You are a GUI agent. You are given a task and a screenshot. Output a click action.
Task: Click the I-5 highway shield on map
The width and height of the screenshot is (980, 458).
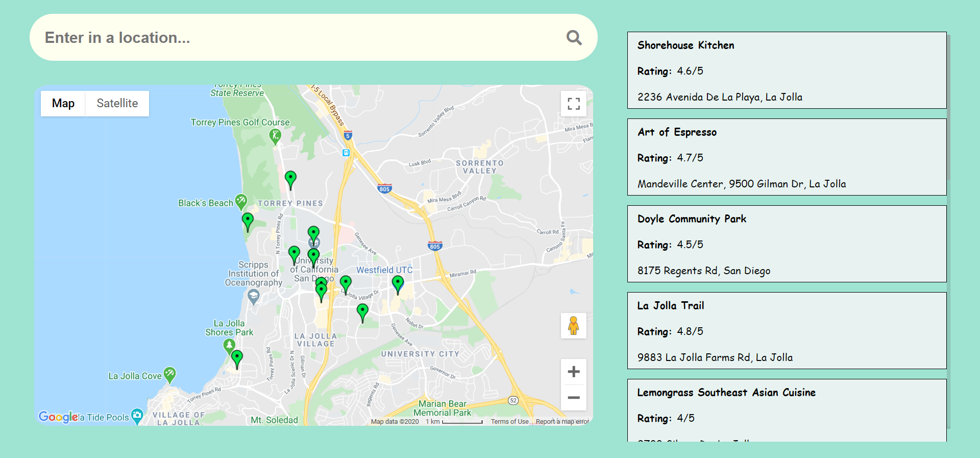point(348,136)
